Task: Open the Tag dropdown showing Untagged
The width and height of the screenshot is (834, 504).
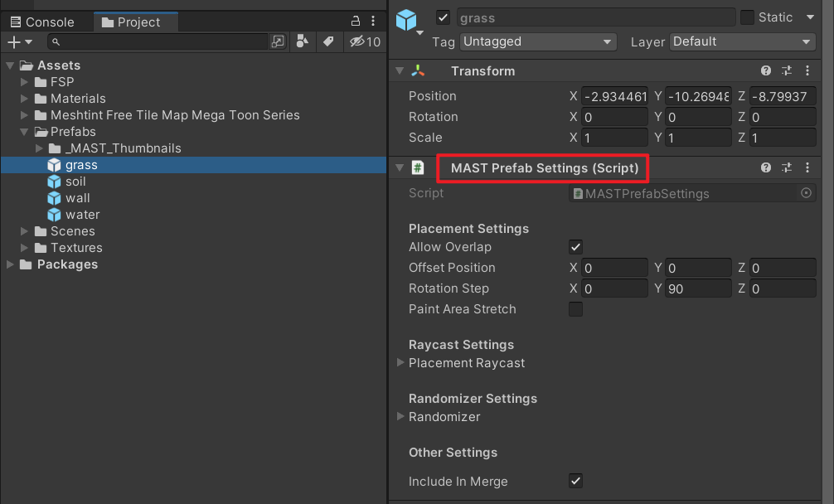Action: 538,41
